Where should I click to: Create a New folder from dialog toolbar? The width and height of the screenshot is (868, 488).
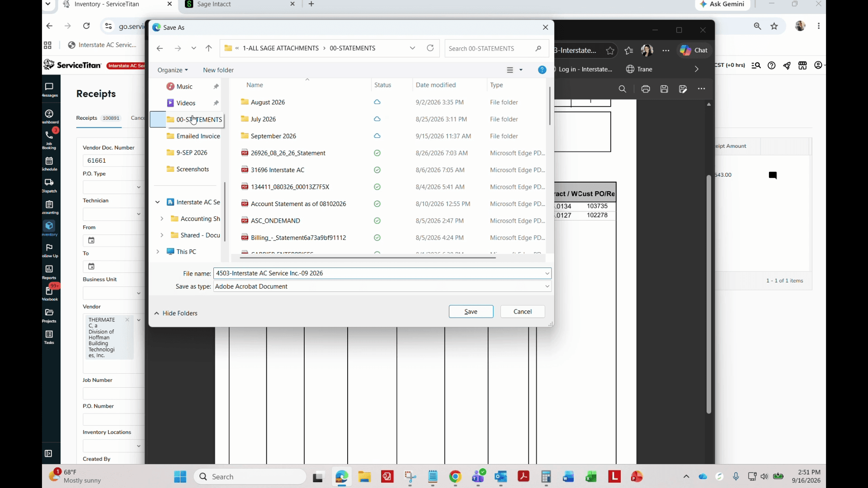218,70
